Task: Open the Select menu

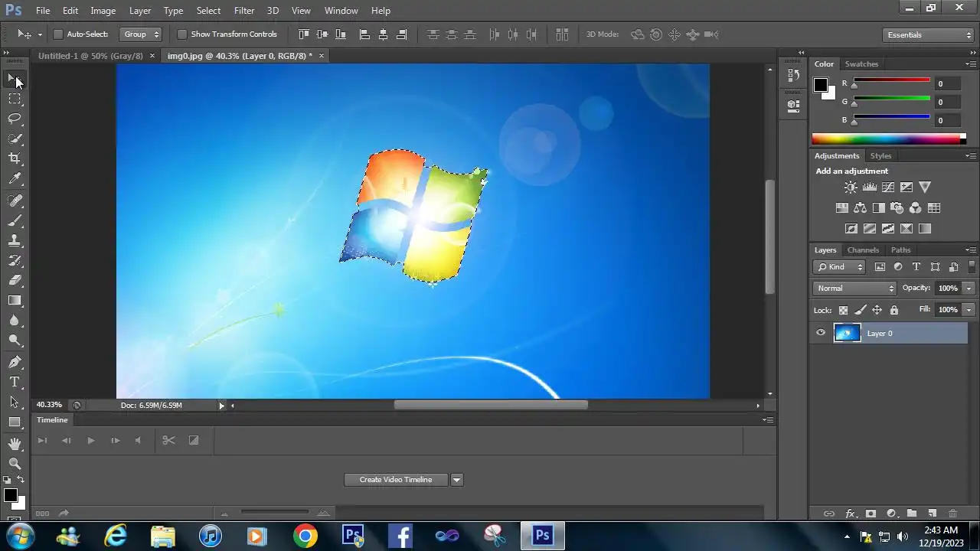Action: click(208, 11)
